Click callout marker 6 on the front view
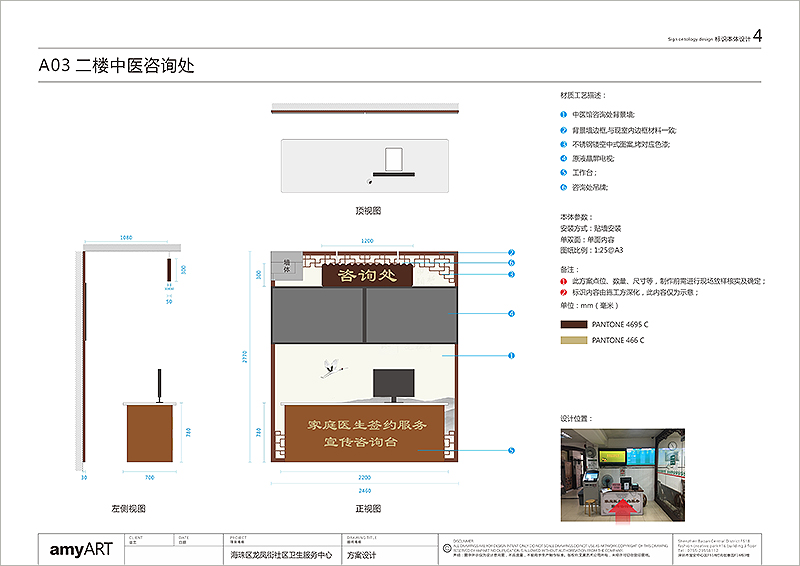Screen dimensions: 800x566 pos(511,263)
